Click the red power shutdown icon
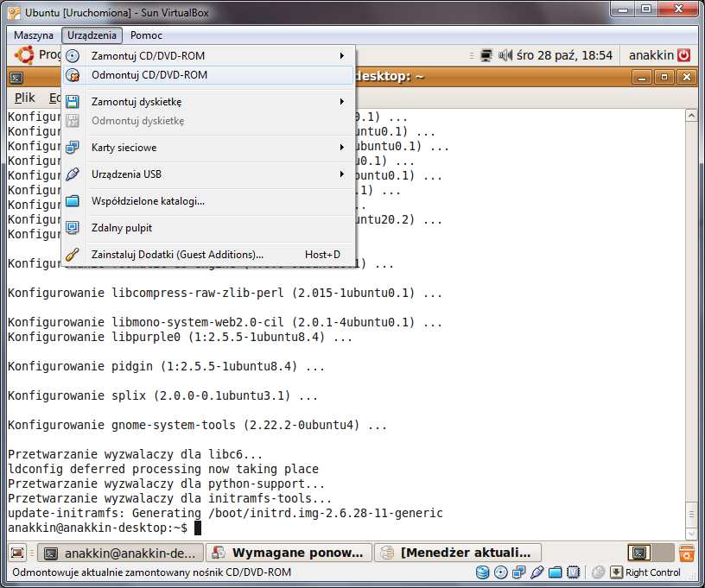Screen dimensions: 705x588 pyautogui.click(x=684, y=55)
